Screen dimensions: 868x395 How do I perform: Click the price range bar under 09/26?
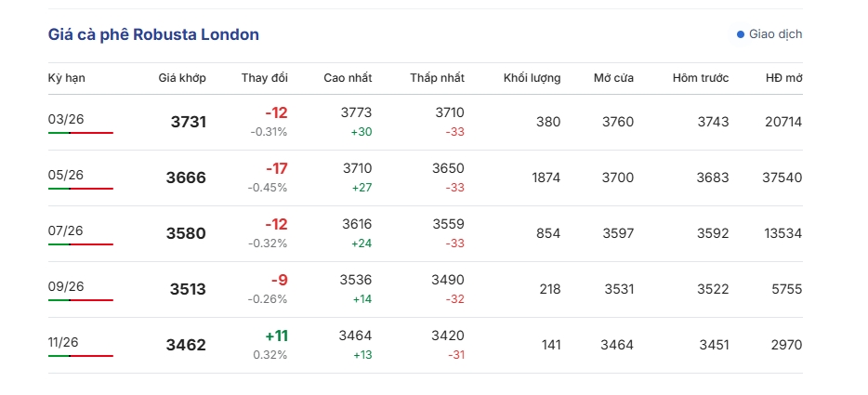point(81,300)
